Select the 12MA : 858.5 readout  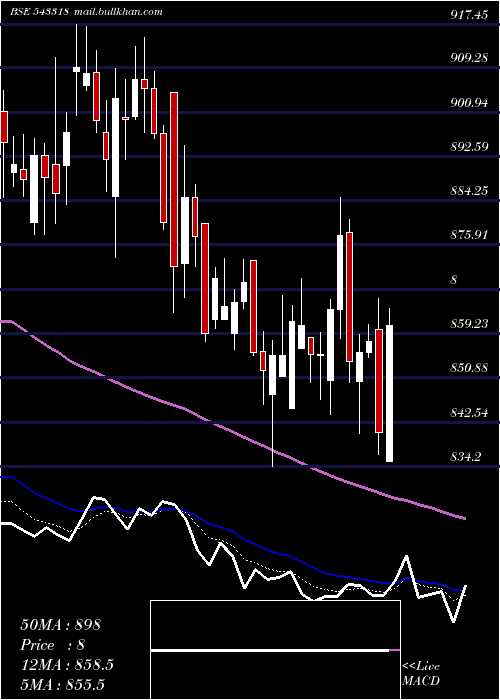click(67, 665)
